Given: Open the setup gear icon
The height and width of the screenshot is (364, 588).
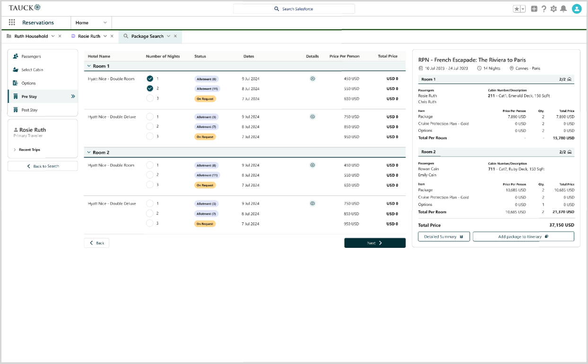Looking at the screenshot, I should tap(553, 9).
